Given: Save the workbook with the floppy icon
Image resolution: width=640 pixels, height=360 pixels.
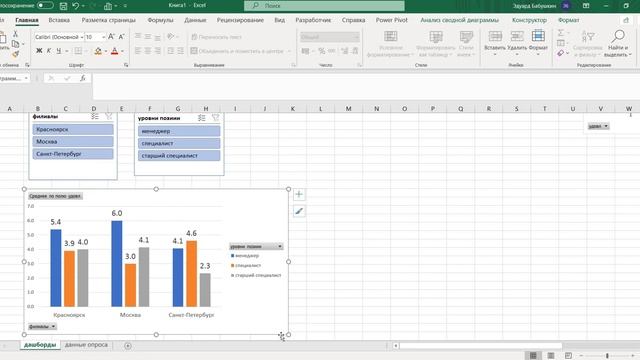Looking at the screenshot, I should 63,6.
